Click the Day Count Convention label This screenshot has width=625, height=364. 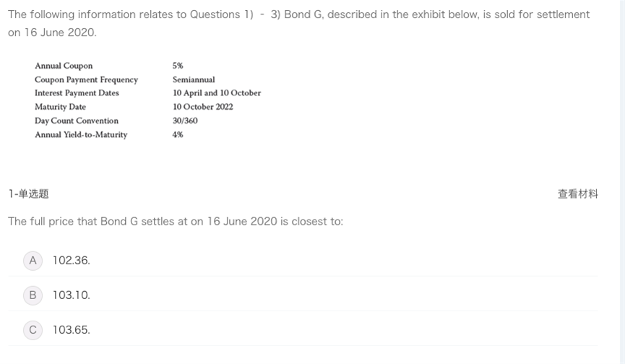(77, 121)
